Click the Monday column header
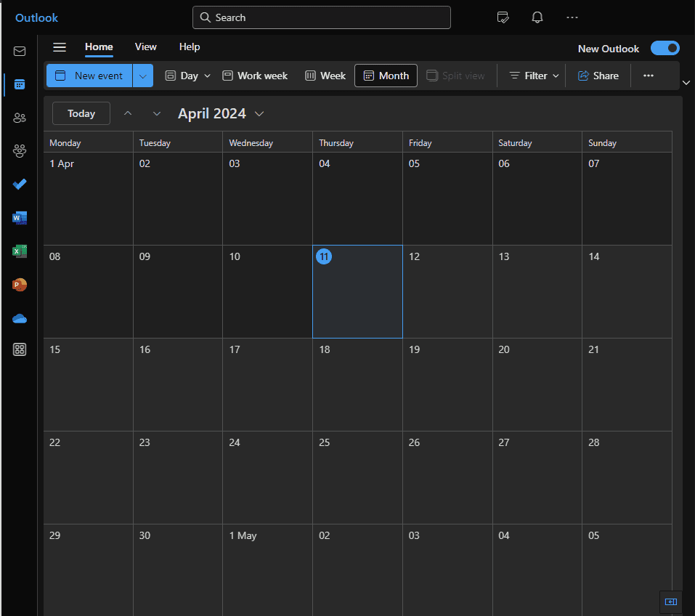Screen dimensions: 695x616 [x=88, y=143]
